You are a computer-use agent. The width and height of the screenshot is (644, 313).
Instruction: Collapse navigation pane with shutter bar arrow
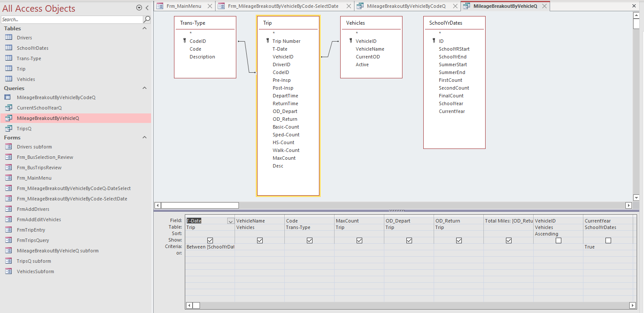[147, 8]
